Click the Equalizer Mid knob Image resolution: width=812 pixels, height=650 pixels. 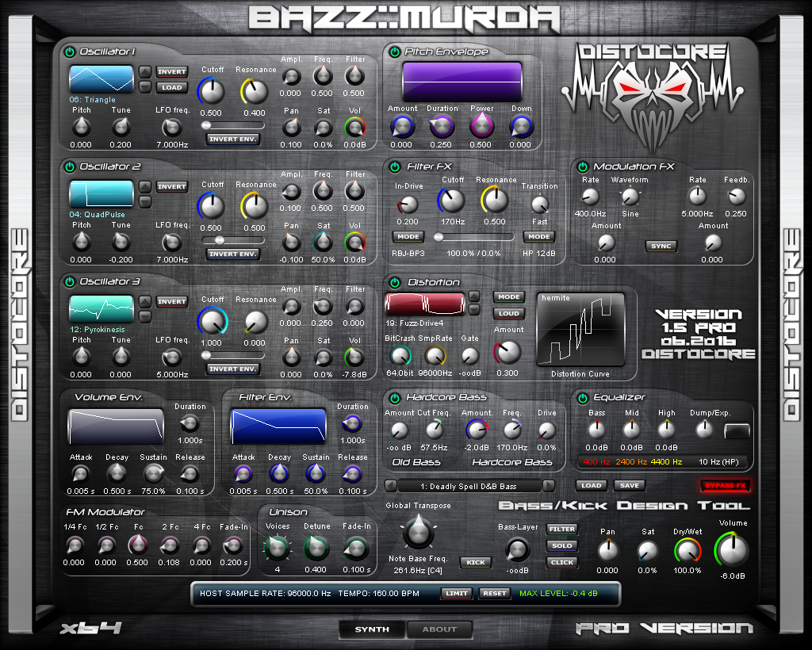click(631, 430)
